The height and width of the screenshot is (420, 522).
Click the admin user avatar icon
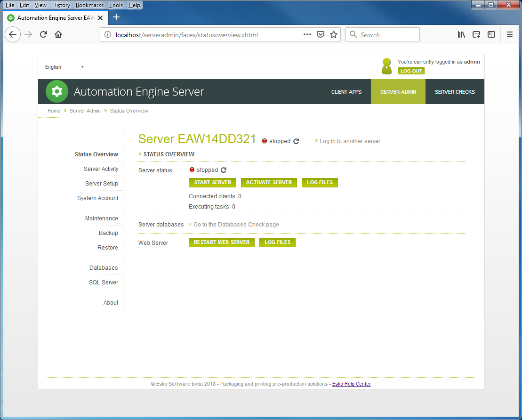pos(386,65)
